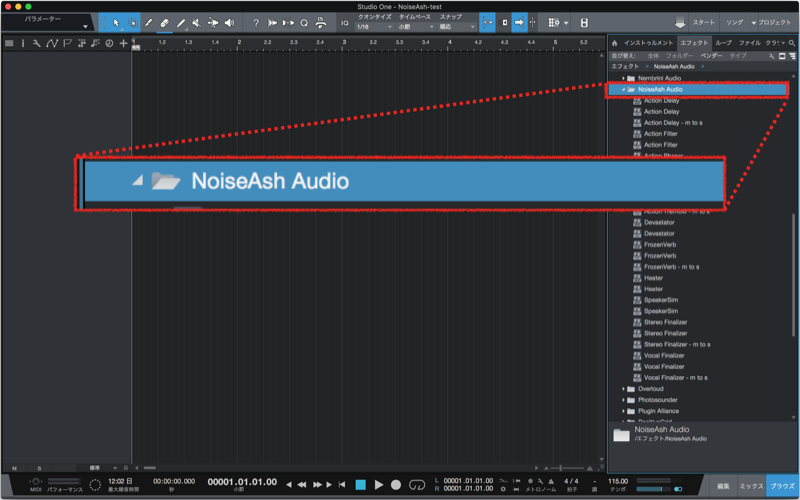Open the quantize value 1/16 dropdown

374,27
